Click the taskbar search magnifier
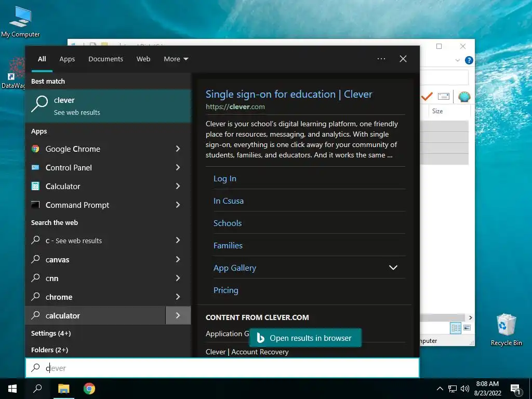532x399 pixels. [x=37, y=389]
